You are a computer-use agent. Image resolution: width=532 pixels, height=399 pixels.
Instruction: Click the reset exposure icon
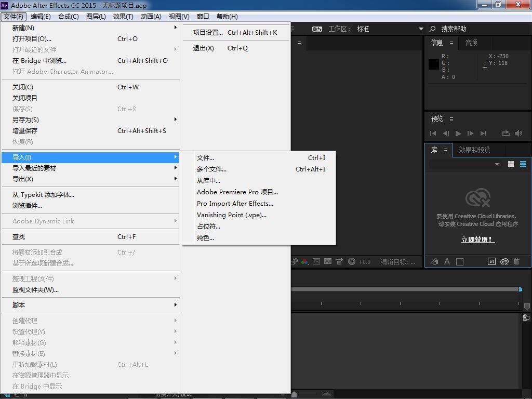coord(352,261)
